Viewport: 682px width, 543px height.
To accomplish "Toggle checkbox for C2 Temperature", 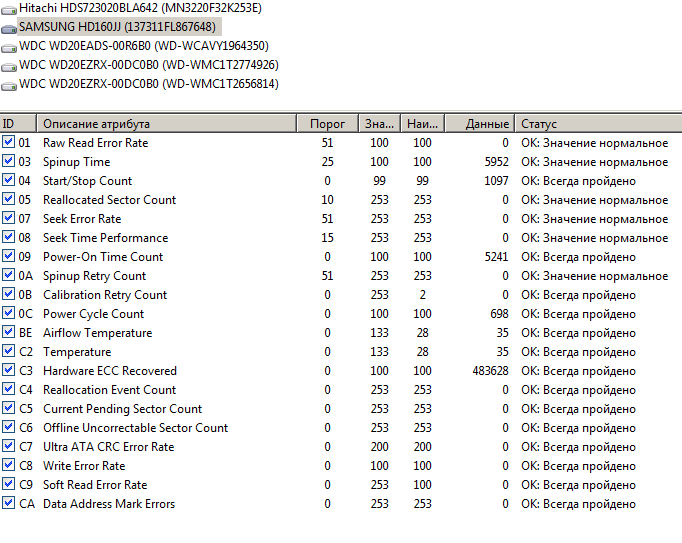I will 8,351.
